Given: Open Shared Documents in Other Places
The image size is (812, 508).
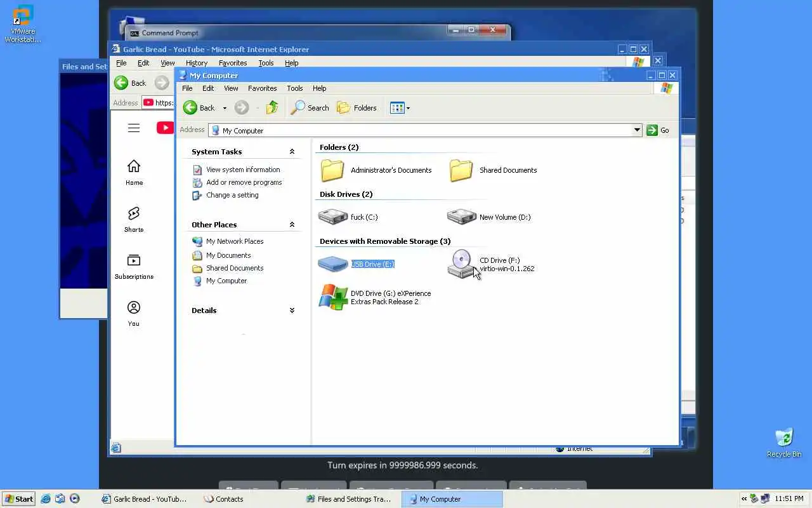Looking at the screenshot, I should (235, 268).
